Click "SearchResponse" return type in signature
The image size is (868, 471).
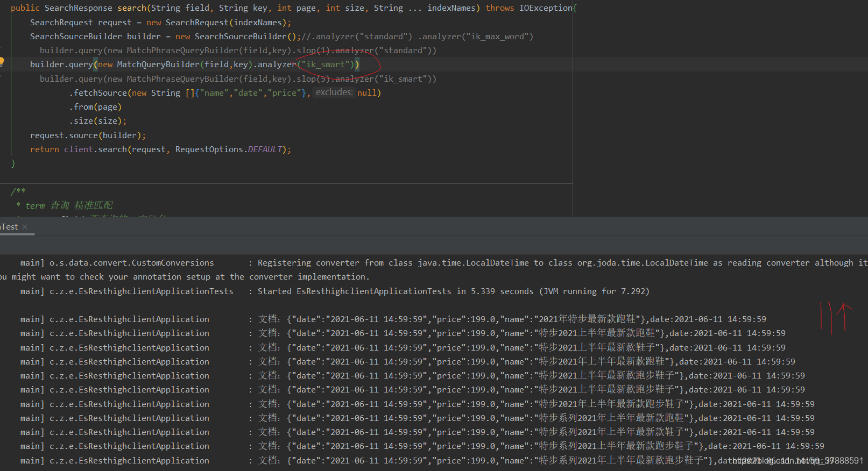[79, 8]
